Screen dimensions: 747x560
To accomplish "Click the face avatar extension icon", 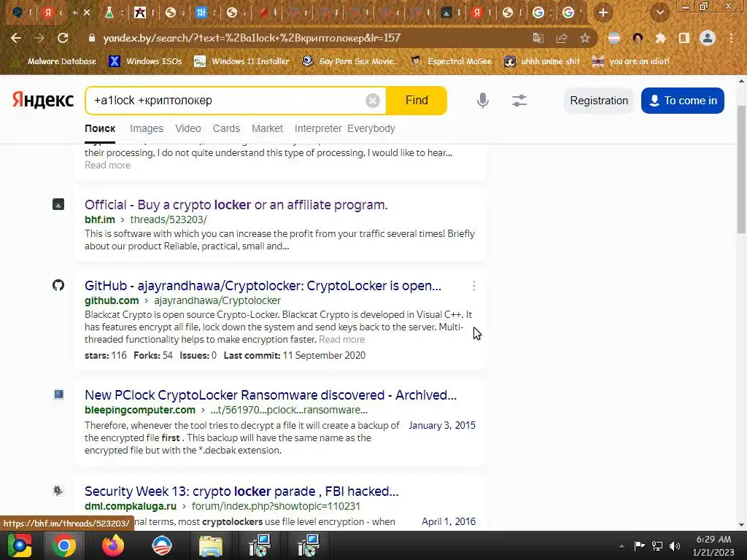I will [x=638, y=38].
